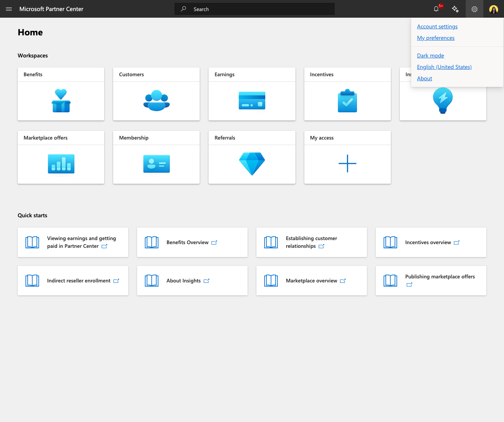This screenshot has width=504, height=422.
Task: Open the Membership ID card icon
Action: tap(157, 164)
